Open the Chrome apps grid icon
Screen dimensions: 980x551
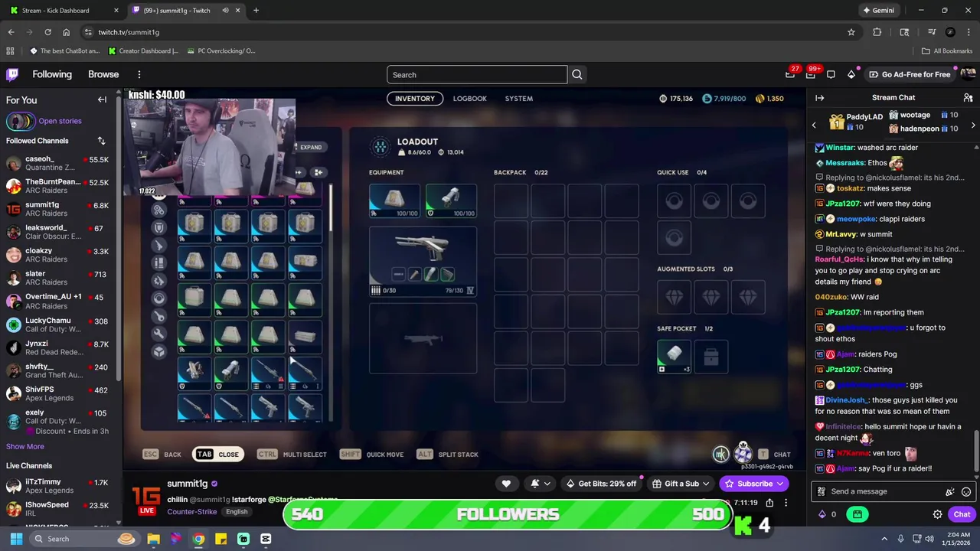coord(10,51)
